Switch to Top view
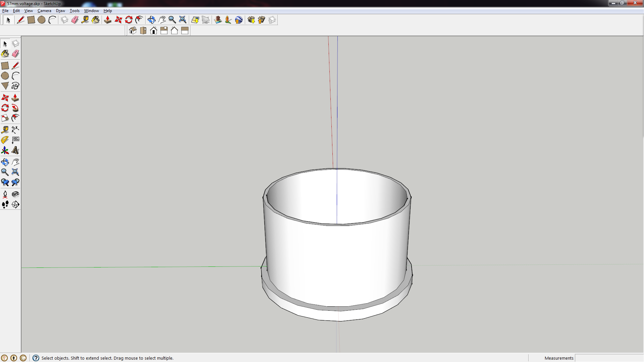644x362 pixels. click(143, 31)
